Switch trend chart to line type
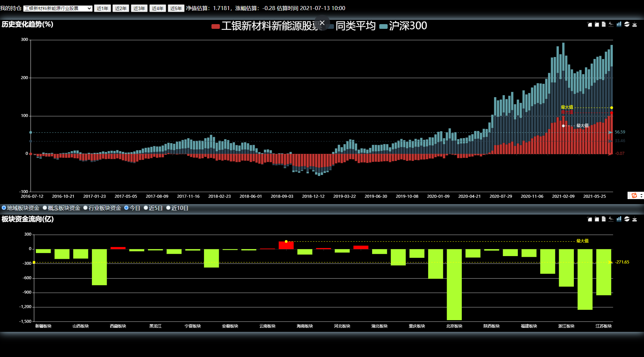The width and height of the screenshot is (644, 357). [x=611, y=24]
